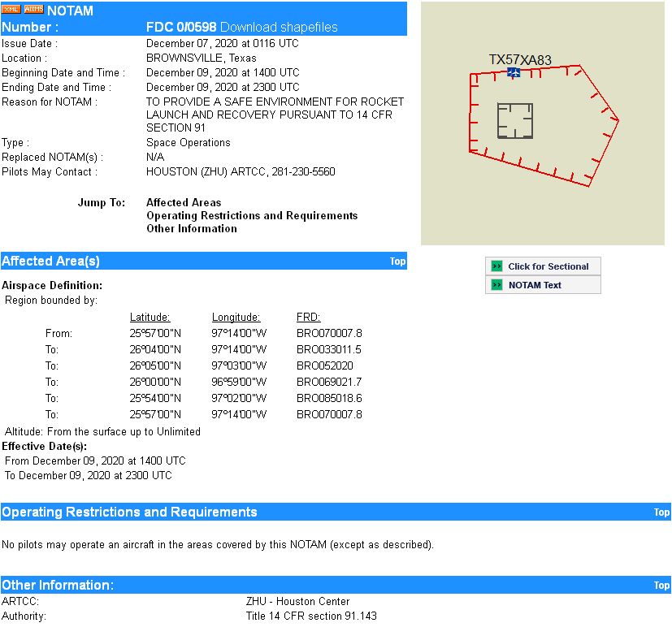The height and width of the screenshot is (627, 672).
Task: Click Top link in Other Information header
Action: point(661,586)
